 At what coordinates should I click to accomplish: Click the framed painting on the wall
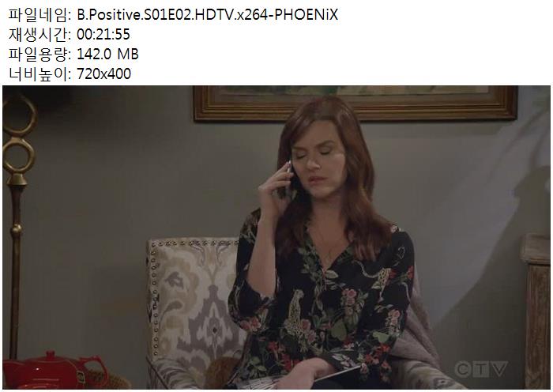click(x=355, y=103)
